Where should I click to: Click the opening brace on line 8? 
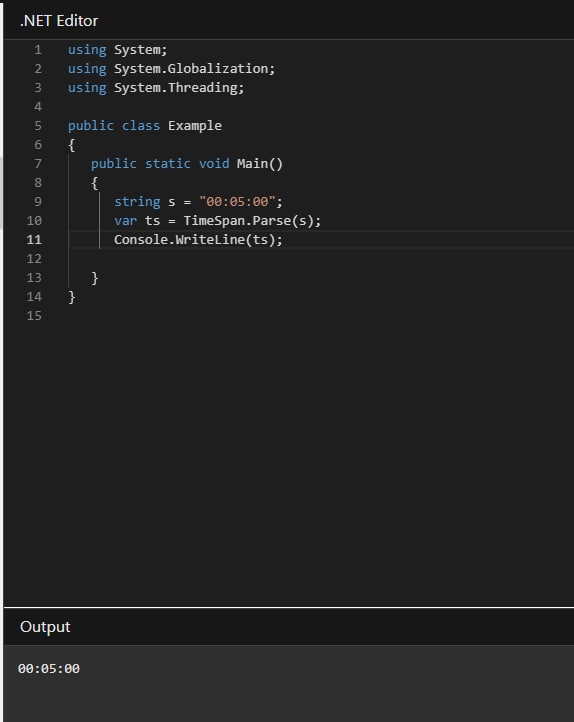pyautogui.click(x=95, y=183)
